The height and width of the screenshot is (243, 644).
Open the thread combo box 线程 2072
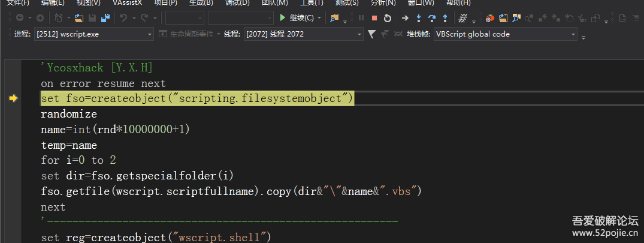tap(304, 34)
